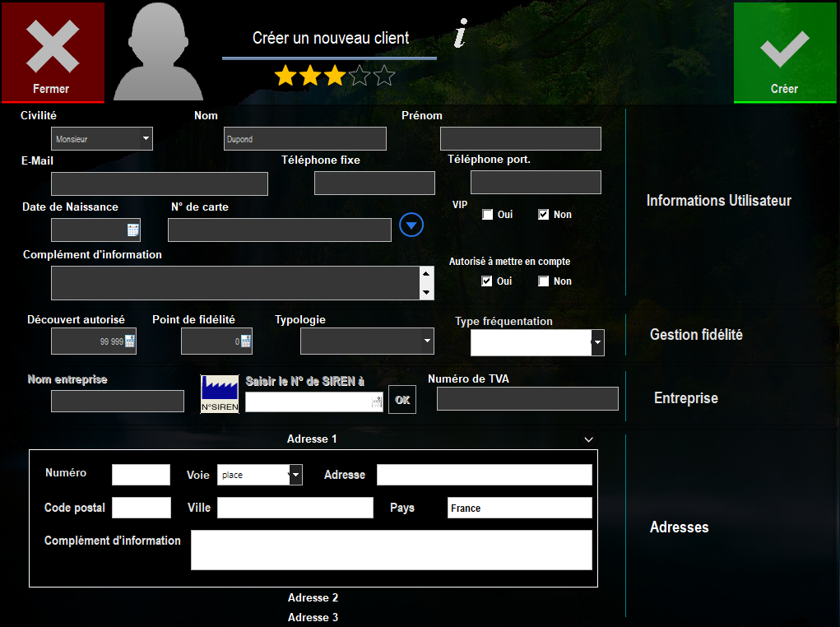This screenshot has width=840, height=627.
Task: Set rating to five stars
Action: (384, 76)
